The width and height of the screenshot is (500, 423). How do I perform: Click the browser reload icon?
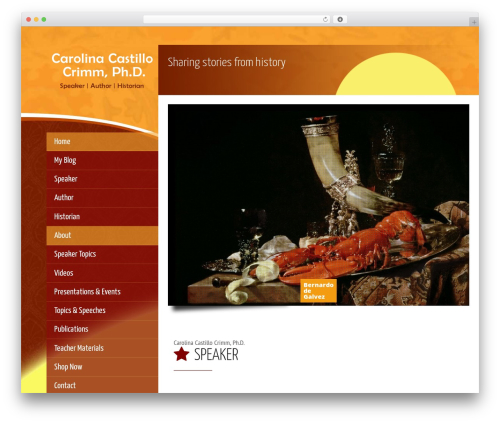click(x=325, y=20)
